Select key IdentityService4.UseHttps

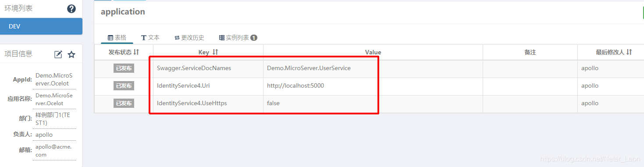tap(192, 103)
